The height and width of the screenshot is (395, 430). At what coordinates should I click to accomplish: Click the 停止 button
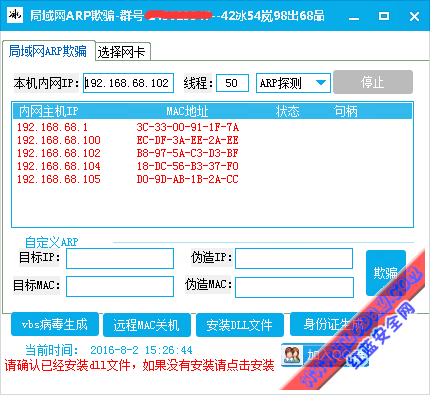coord(373,82)
